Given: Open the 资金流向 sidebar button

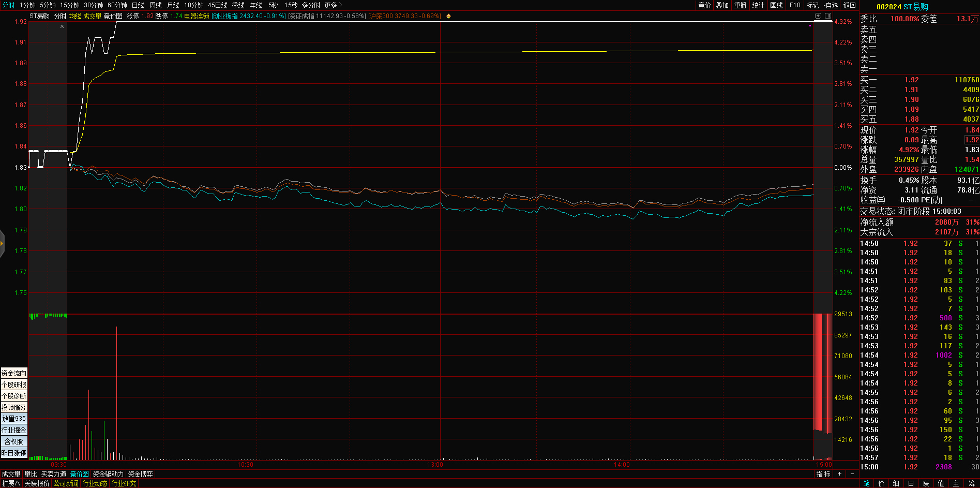Looking at the screenshot, I should coord(14,373).
